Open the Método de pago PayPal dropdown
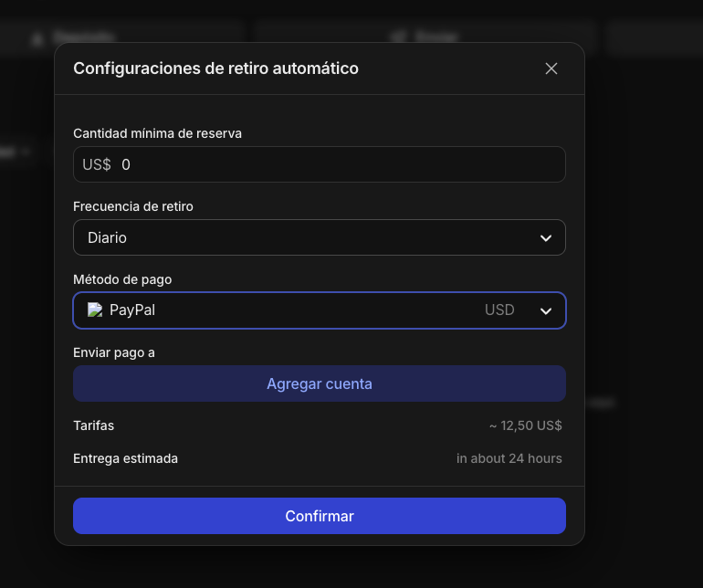Image resolution: width=703 pixels, height=588 pixels. [x=320, y=310]
